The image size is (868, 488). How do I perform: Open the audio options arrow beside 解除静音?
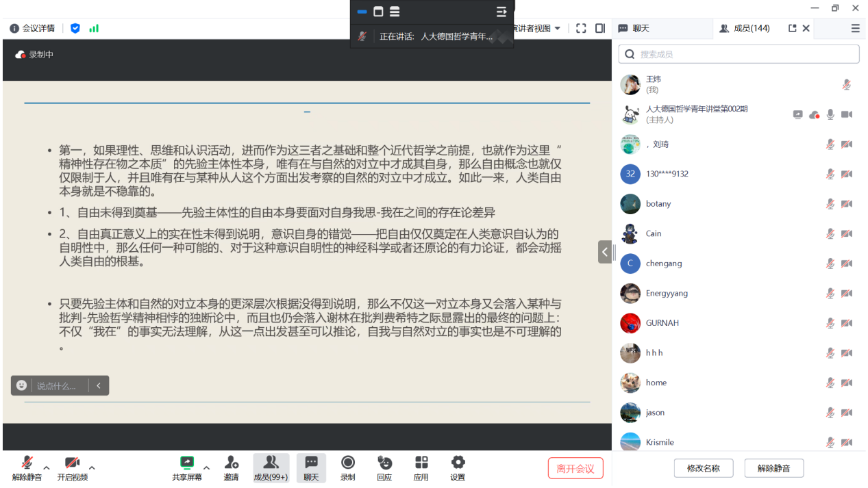tap(47, 468)
